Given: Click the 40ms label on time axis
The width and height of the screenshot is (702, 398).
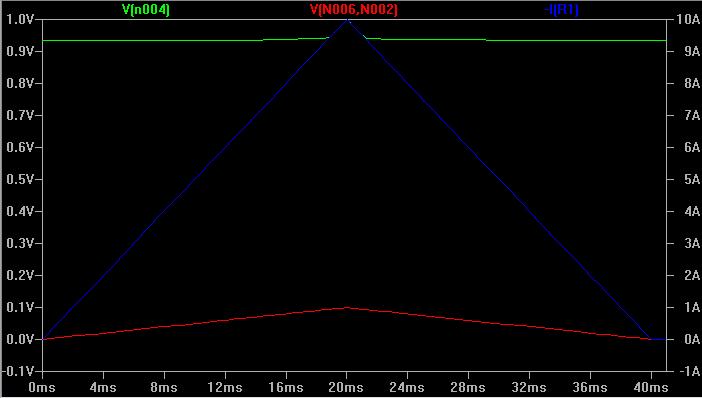Looking at the screenshot, I should click(x=651, y=387).
